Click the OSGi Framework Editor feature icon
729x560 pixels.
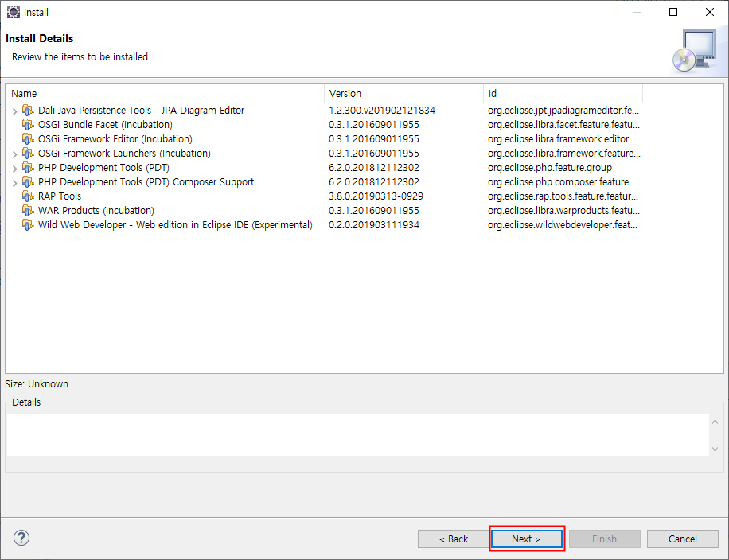(x=28, y=139)
